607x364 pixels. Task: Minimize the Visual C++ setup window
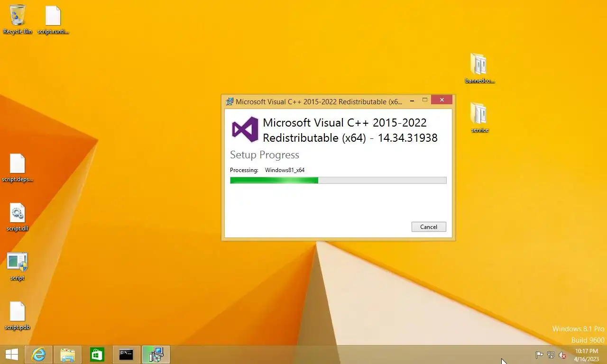click(412, 100)
